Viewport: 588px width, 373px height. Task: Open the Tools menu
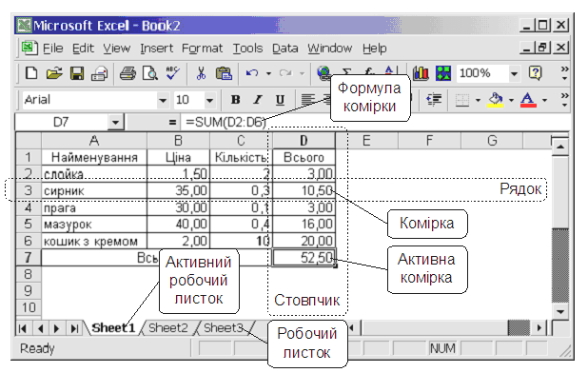click(247, 49)
